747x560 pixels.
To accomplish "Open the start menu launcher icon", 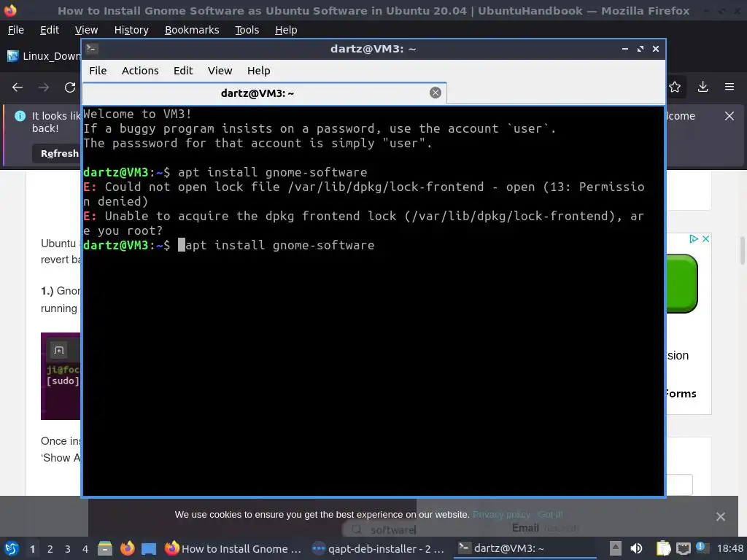I will pos(12,548).
